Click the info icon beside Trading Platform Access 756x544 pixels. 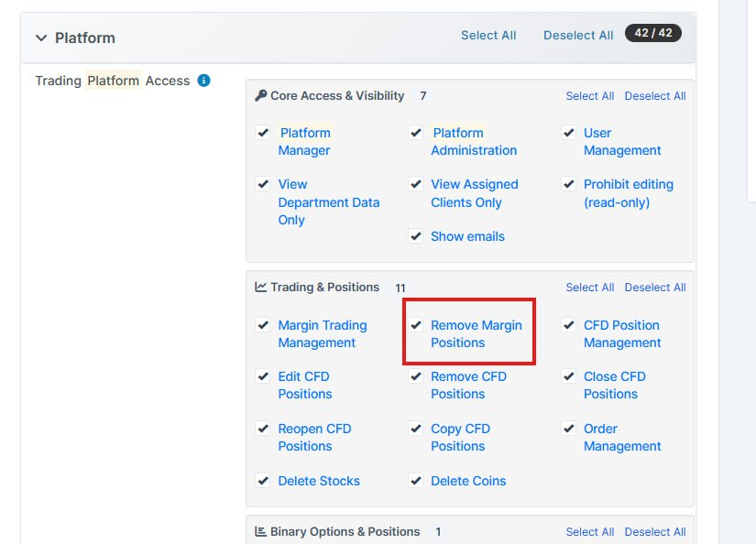204,81
